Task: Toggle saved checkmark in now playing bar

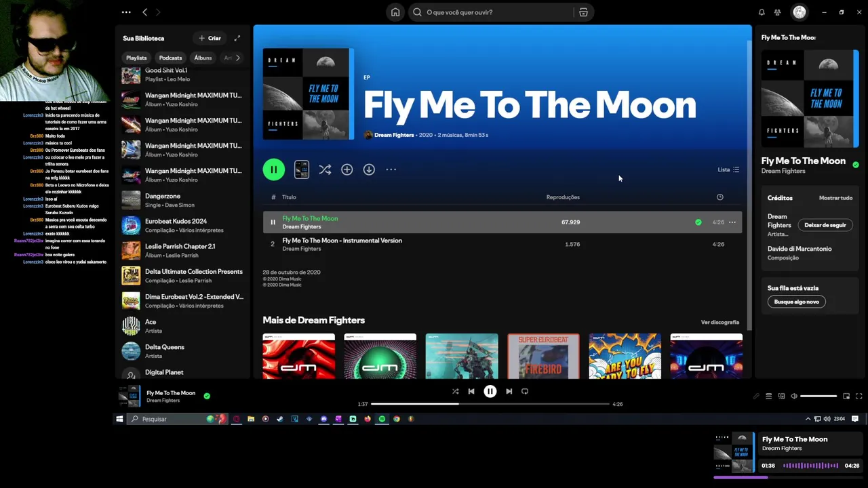Action: coord(207,396)
